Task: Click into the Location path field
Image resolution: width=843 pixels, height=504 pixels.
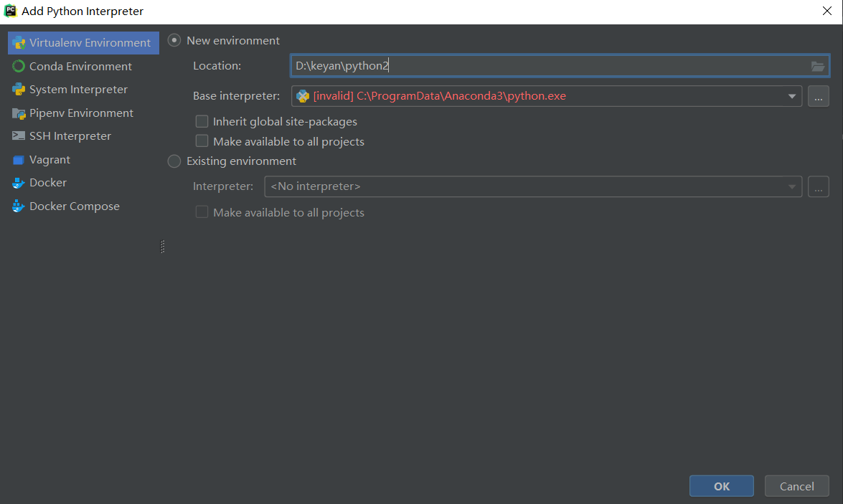Action: point(545,67)
